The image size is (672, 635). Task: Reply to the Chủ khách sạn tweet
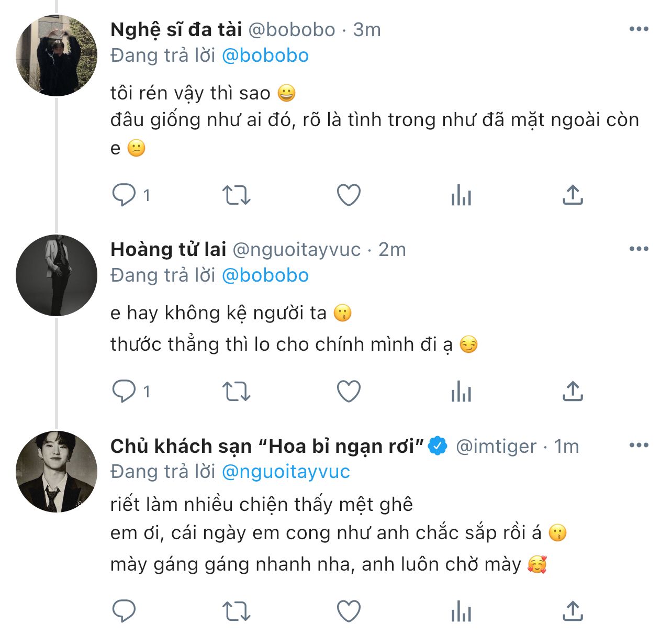(x=124, y=611)
